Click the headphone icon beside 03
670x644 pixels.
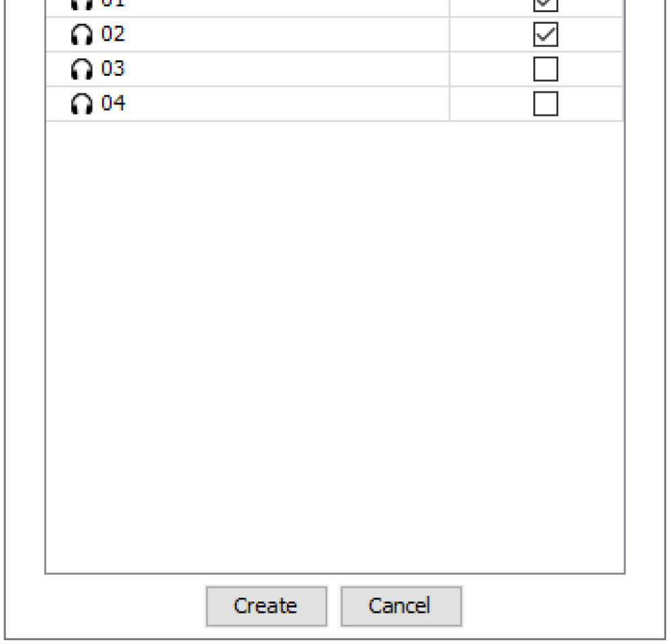click(81, 70)
